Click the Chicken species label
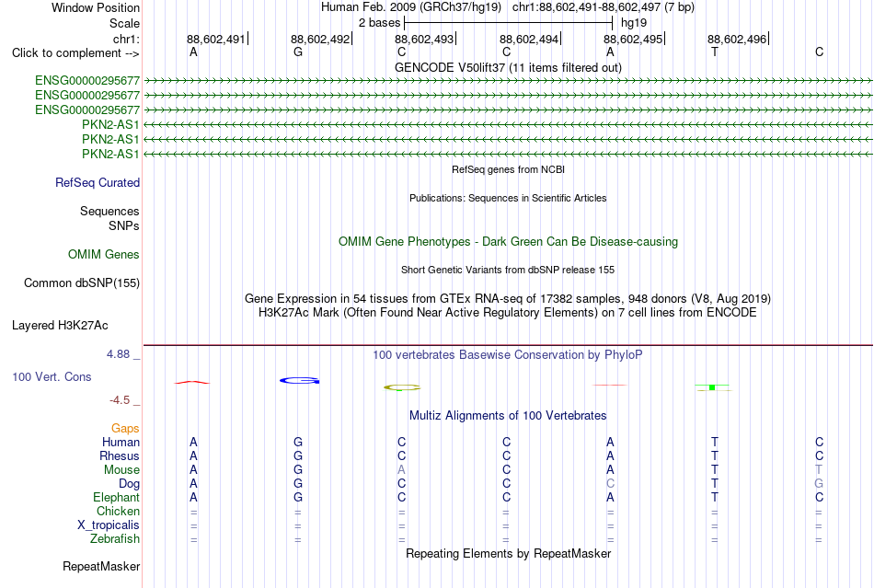The height and width of the screenshot is (588, 874). 118,511
